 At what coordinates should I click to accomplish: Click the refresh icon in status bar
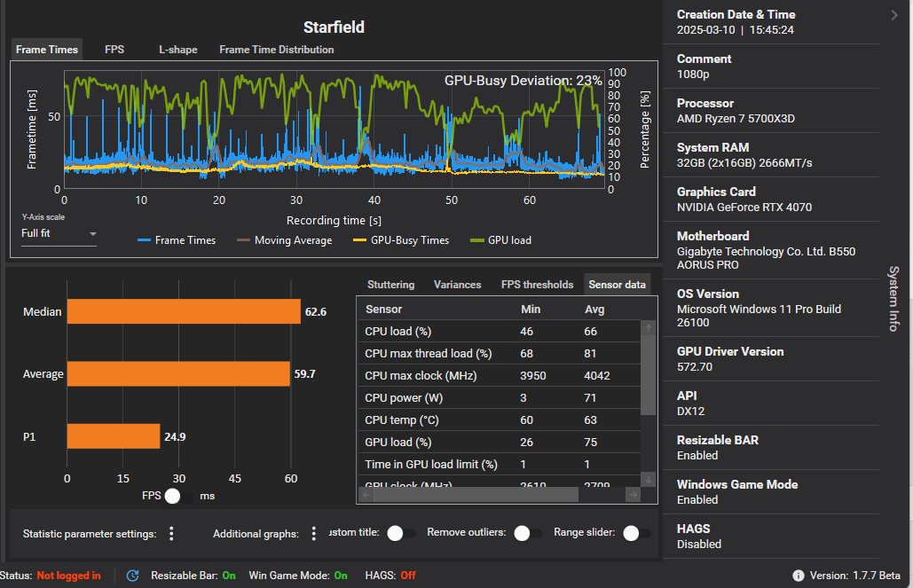pos(133,576)
